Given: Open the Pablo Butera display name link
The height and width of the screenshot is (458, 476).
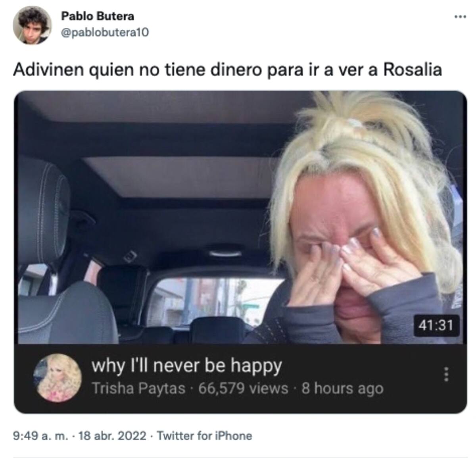Looking at the screenshot, I should [98, 16].
